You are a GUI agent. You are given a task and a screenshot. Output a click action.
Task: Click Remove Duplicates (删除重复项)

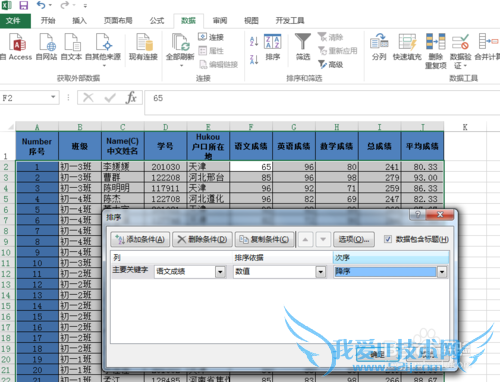pos(436,51)
